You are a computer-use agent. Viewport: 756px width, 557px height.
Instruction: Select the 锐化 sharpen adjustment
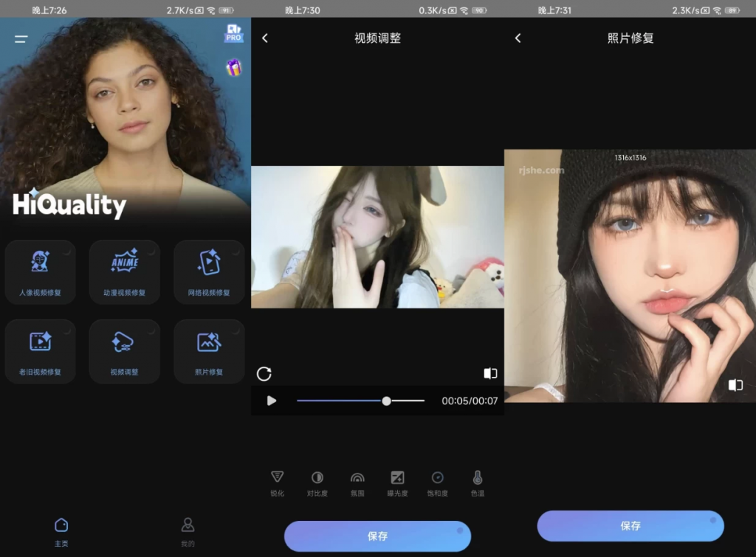pos(277,483)
